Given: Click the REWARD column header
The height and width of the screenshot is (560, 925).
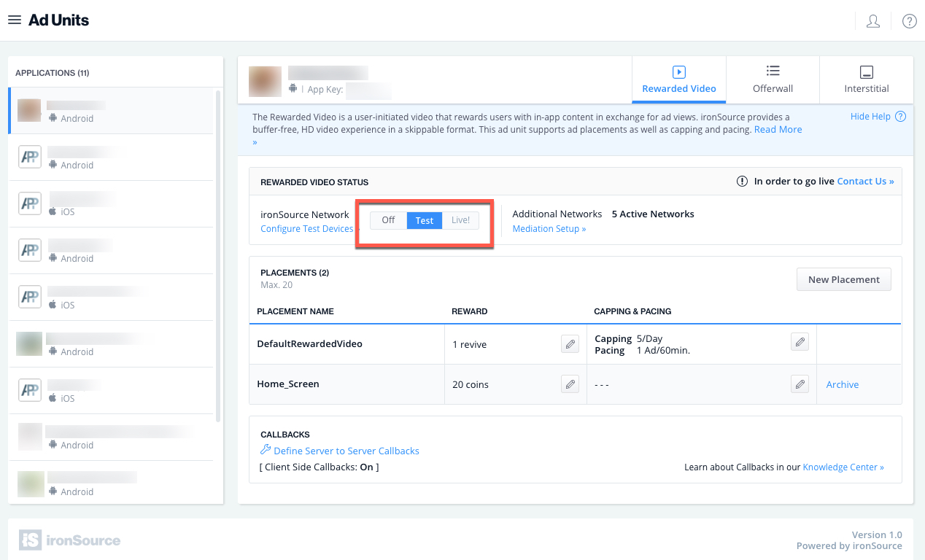Looking at the screenshot, I should click(470, 311).
